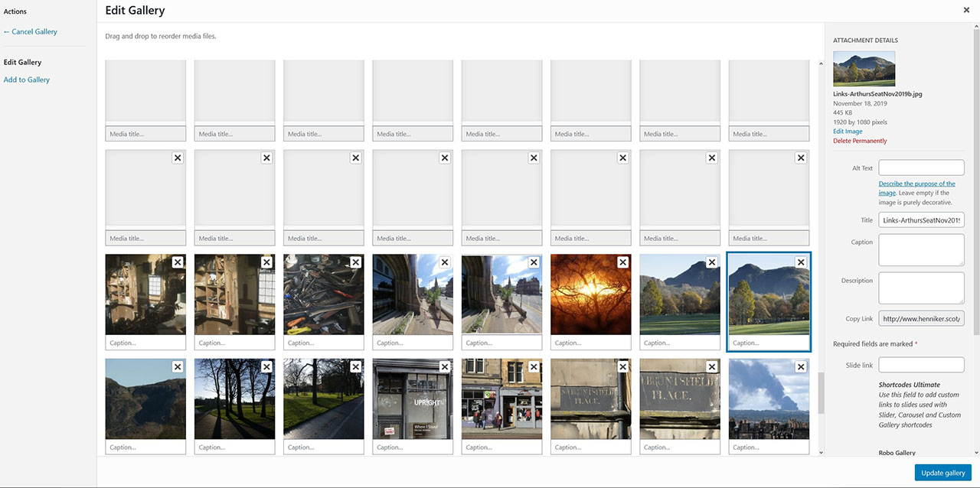Select the tree silhouettes path thumbnail
The width and height of the screenshot is (980, 488).
click(234, 399)
